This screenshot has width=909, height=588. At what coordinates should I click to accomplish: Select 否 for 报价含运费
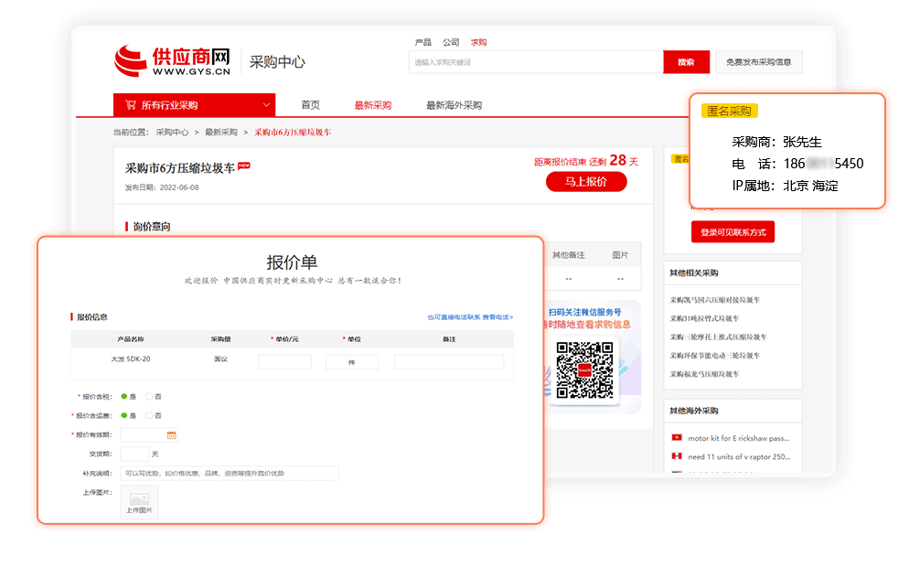[149, 415]
